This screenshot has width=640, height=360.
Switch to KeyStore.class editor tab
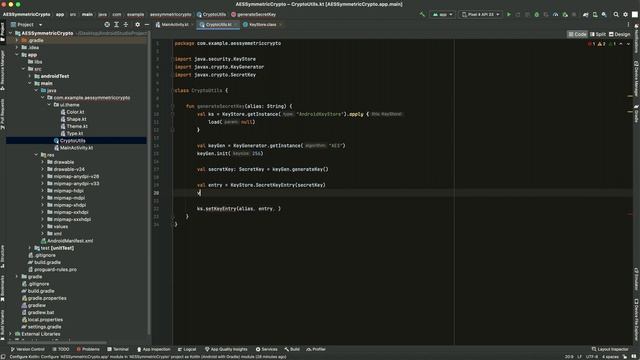pos(262,24)
